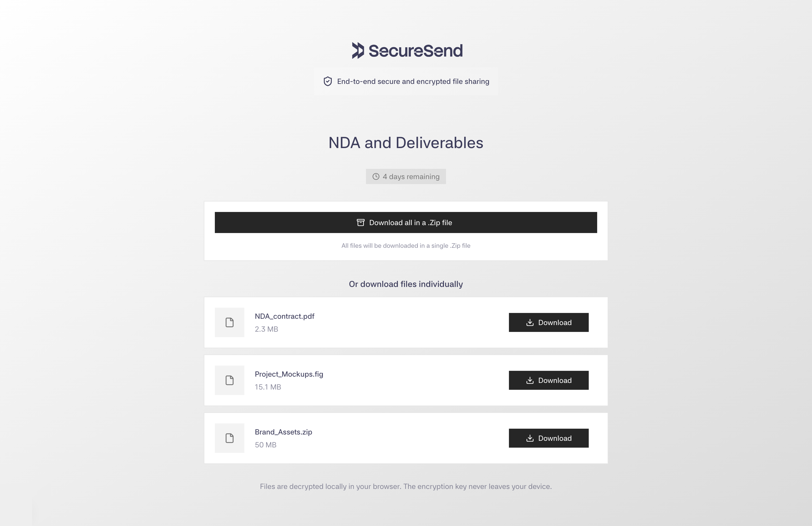Click the clock icon beside days remaining
Image resolution: width=812 pixels, height=526 pixels.
point(376,176)
